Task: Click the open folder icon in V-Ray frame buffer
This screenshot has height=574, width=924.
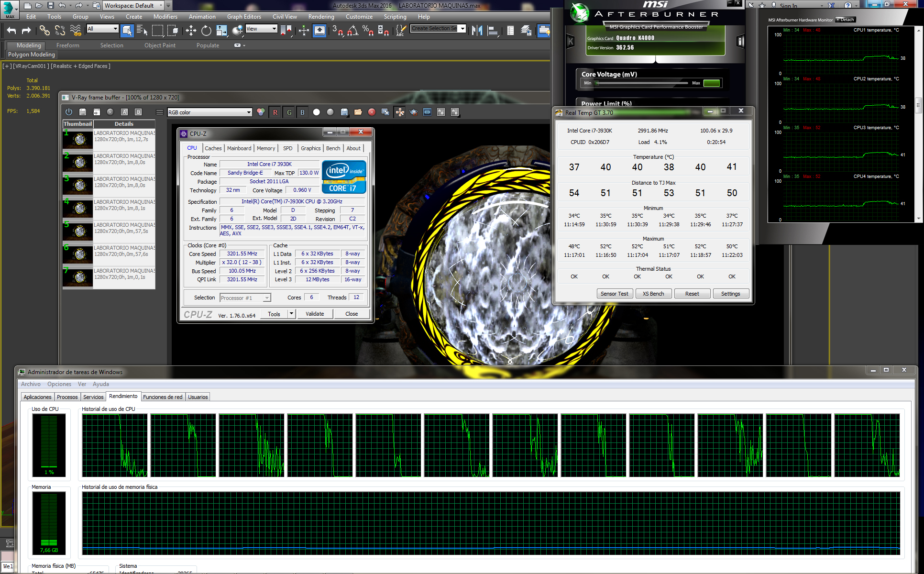Action: coord(358,112)
